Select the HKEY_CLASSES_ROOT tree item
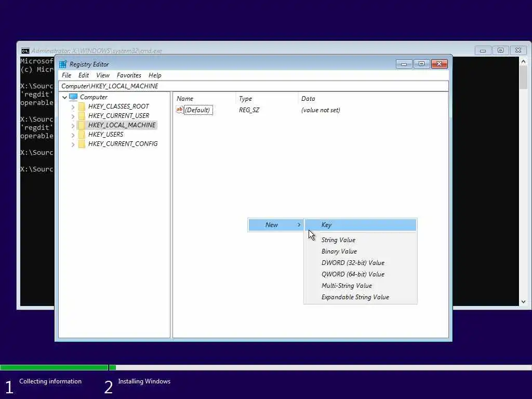Image resolution: width=532 pixels, height=399 pixels. 118,107
